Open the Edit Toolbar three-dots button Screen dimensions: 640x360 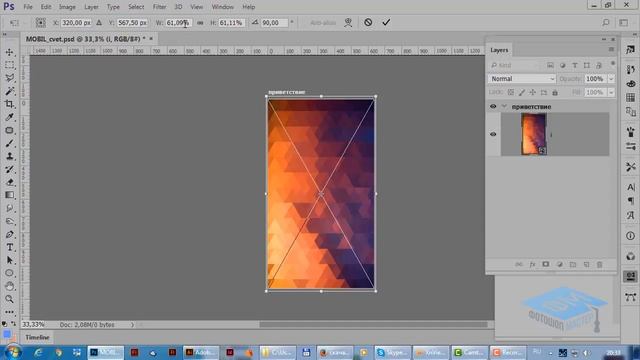tap(9, 312)
